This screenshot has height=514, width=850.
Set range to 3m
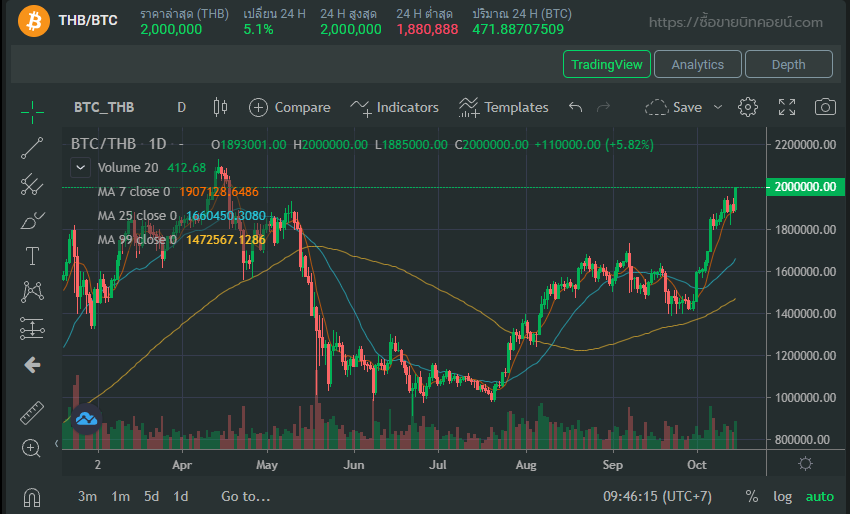87,496
